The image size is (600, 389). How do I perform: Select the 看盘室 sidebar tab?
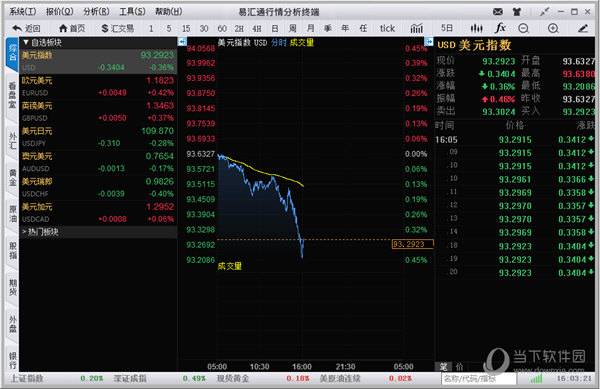pos(13,95)
